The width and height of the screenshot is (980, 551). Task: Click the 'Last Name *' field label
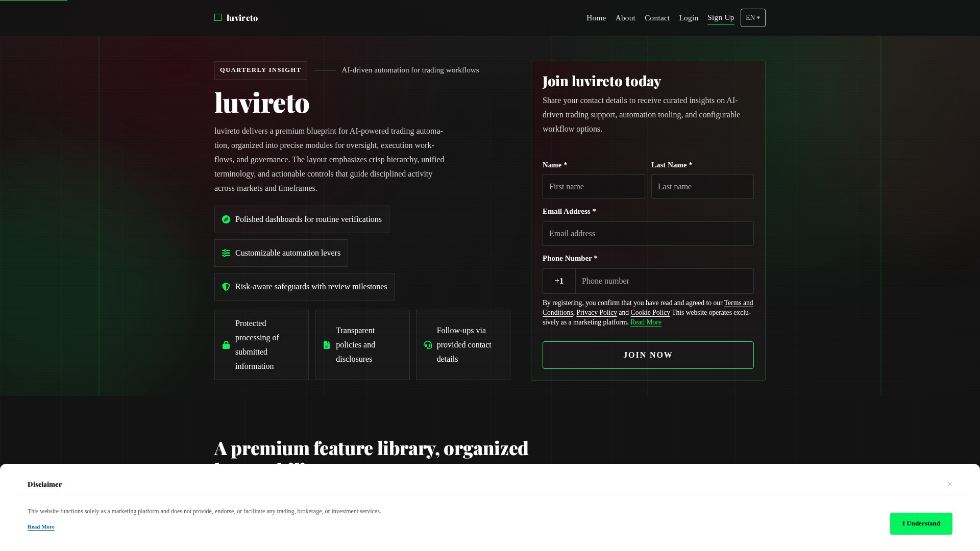point(672,165)
